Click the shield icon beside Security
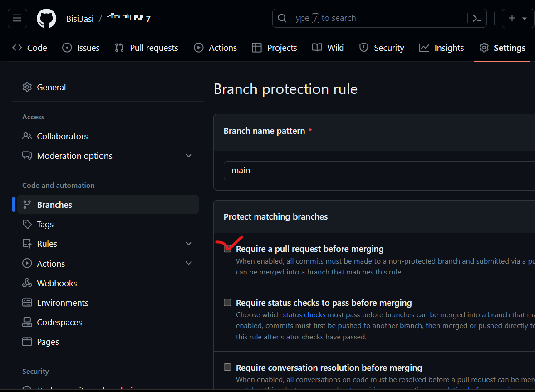Viewport: 535px width, 392px height. tap(364, 48)
